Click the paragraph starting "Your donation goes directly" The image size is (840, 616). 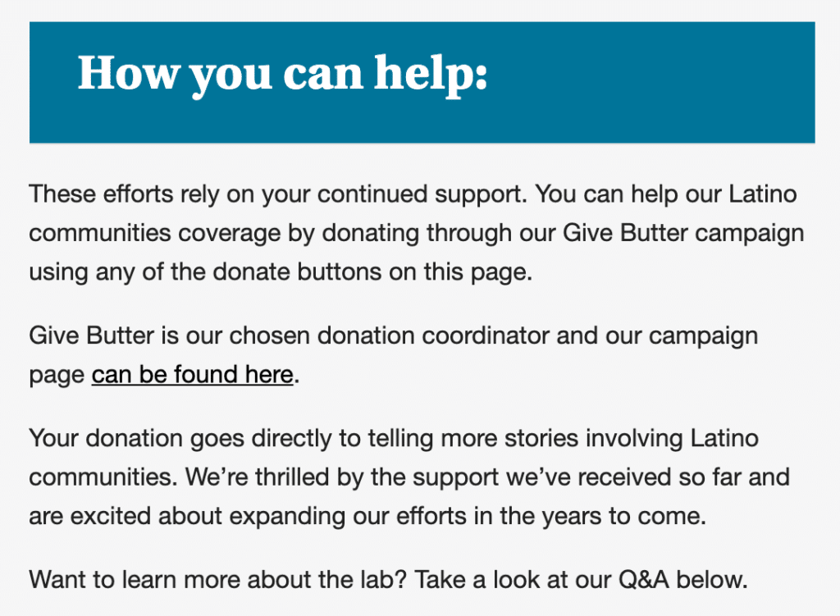pos(409,477)
